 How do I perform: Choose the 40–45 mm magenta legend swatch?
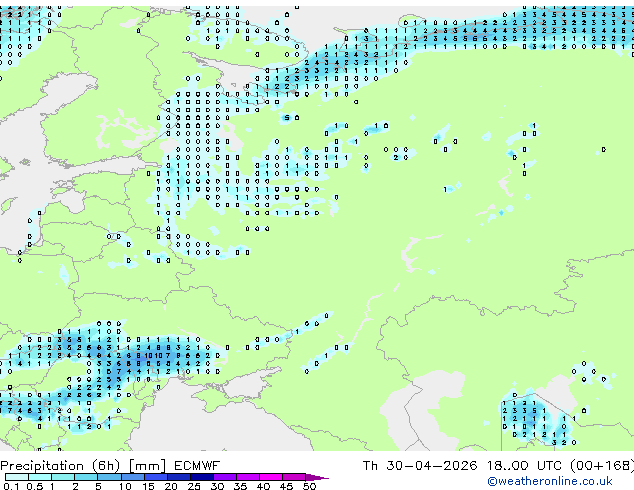tap(271, 477)
